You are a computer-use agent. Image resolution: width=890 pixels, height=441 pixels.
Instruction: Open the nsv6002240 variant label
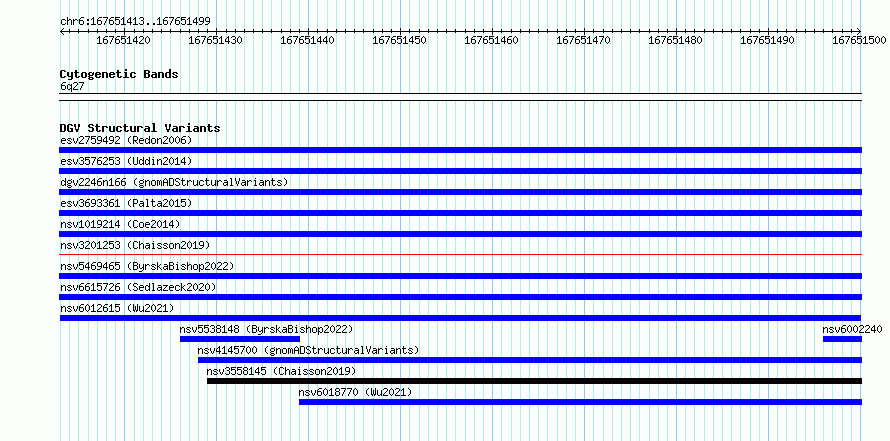click(853, 329)
